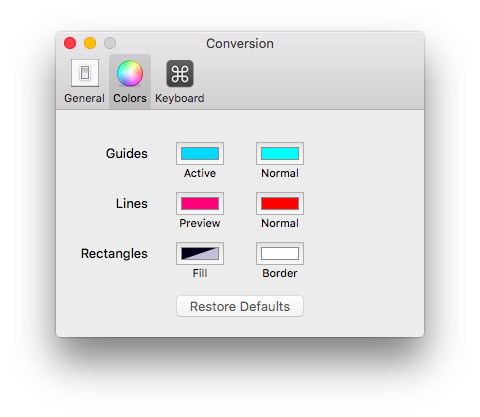This screenshot has height=417, width=480.
Task: Select the Colors color wheel icon
Action: coord(130,73)
